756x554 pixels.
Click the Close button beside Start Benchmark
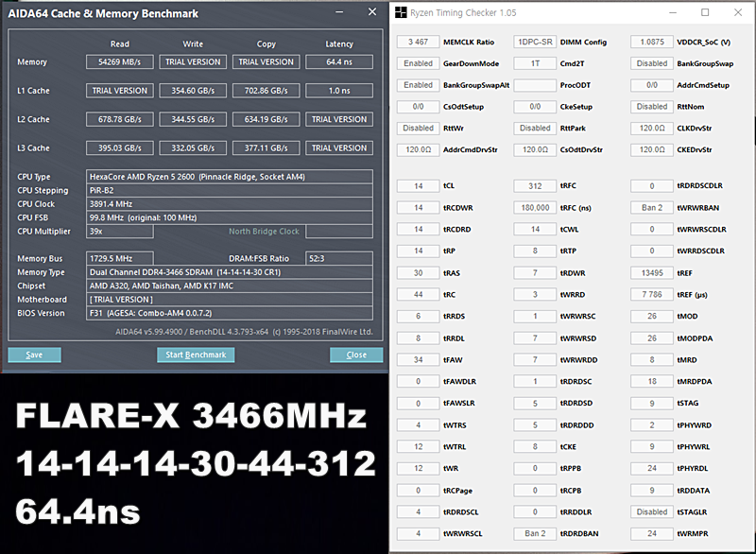click(x=356, y=355)
